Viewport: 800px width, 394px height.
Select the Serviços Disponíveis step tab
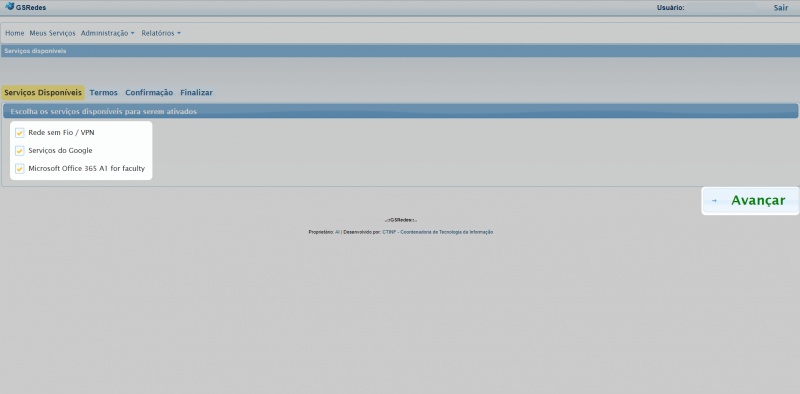(43, 92)
